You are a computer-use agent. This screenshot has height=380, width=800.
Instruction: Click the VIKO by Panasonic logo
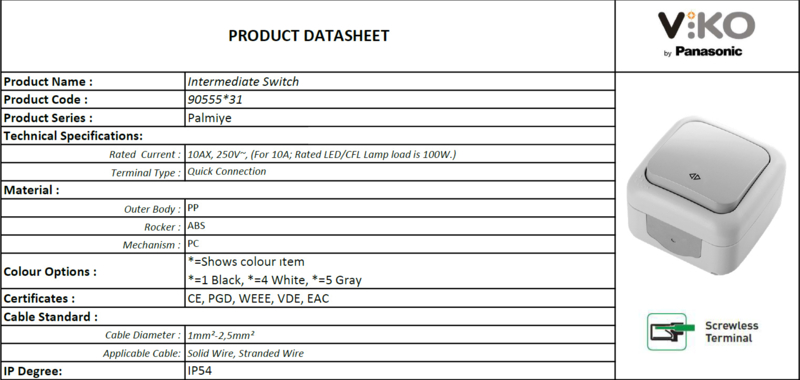pyautogui.click(x=706, y=34)
